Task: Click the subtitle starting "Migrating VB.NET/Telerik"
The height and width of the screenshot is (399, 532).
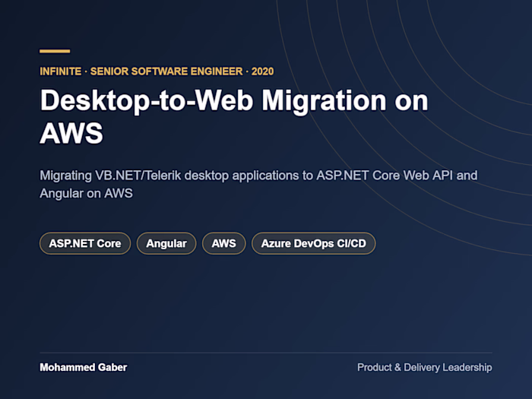Action: [x=258, y=184]
